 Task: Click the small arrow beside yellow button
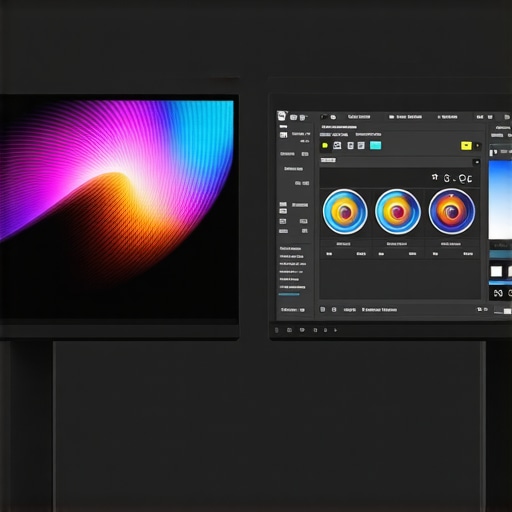click(478, 146)
